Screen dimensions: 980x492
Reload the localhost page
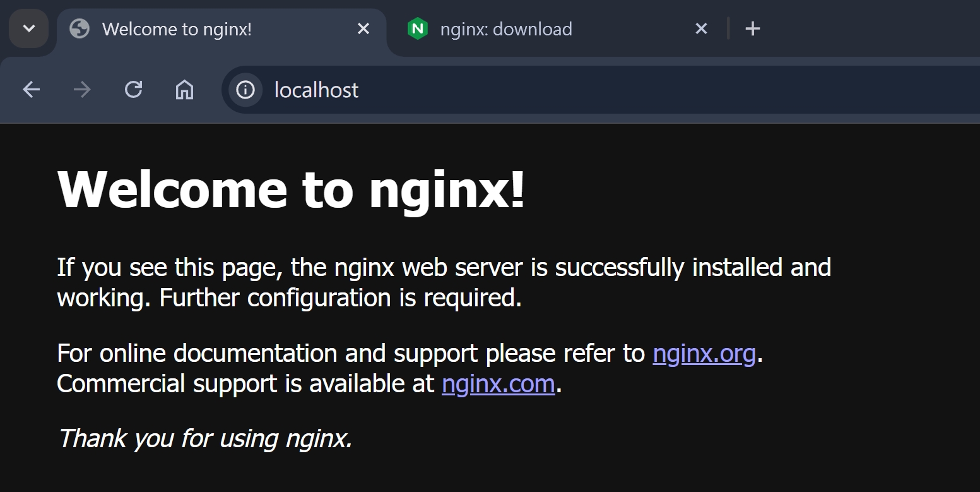pos(133,90)
